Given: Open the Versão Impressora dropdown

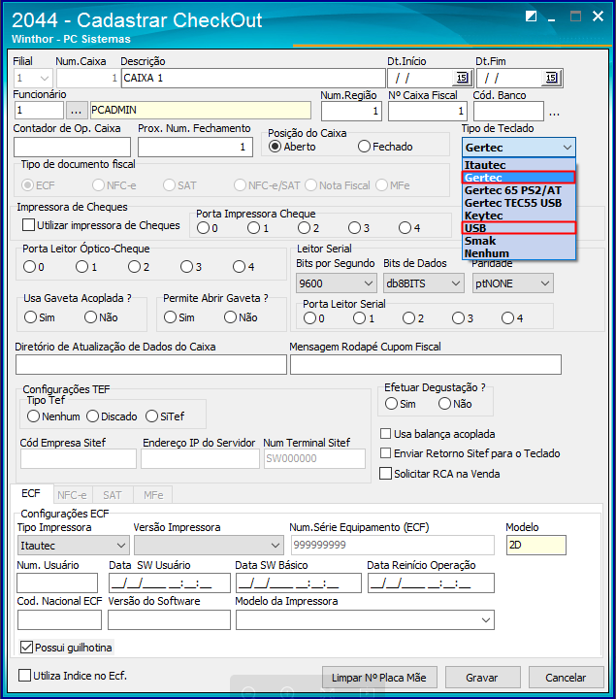Looking at the screenshot, I should 276,546.
